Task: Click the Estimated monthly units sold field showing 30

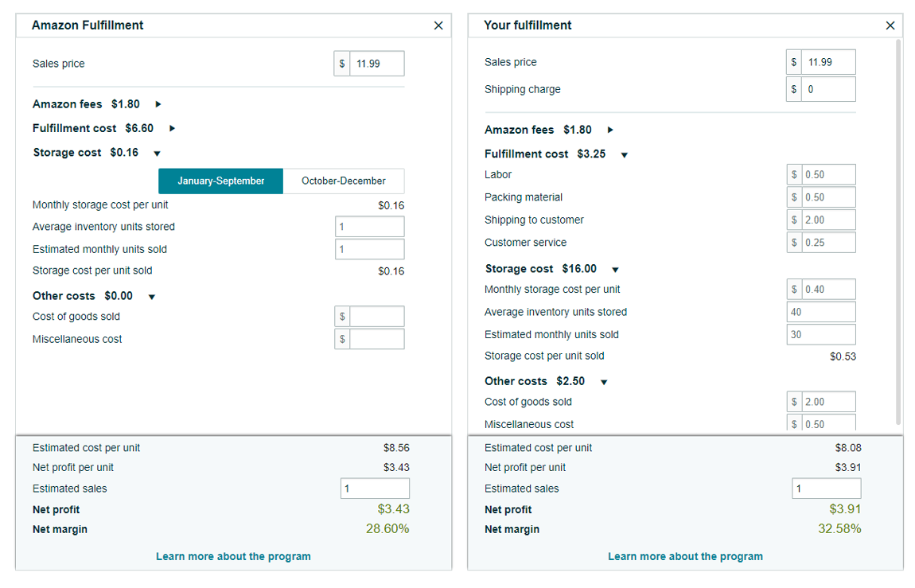Action: [820, 334]
